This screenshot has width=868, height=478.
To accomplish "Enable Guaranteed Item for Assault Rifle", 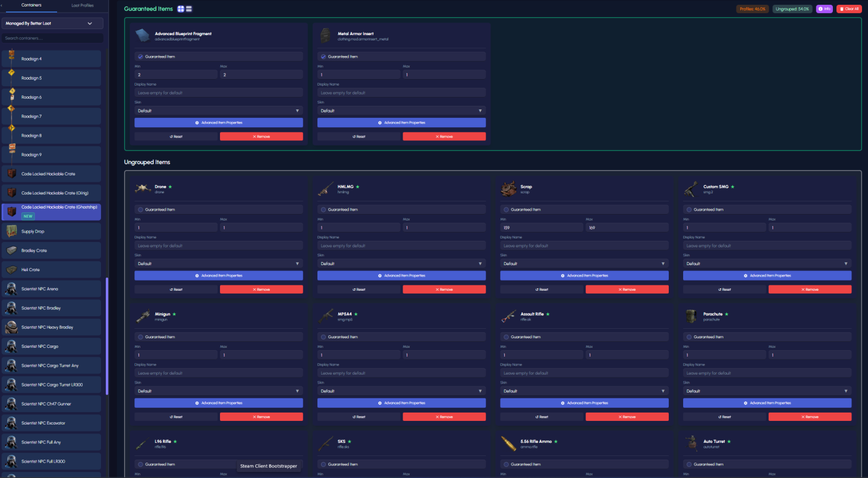I will click(x=507, y=337).
